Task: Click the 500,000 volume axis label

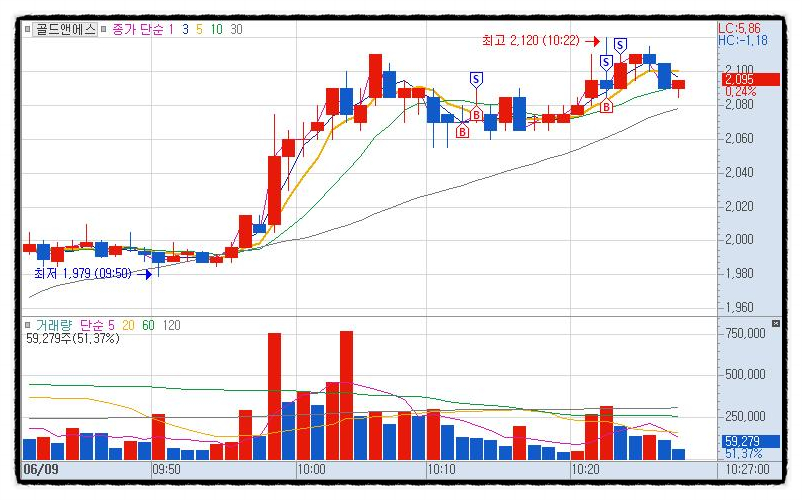Action: click(745, 375)
